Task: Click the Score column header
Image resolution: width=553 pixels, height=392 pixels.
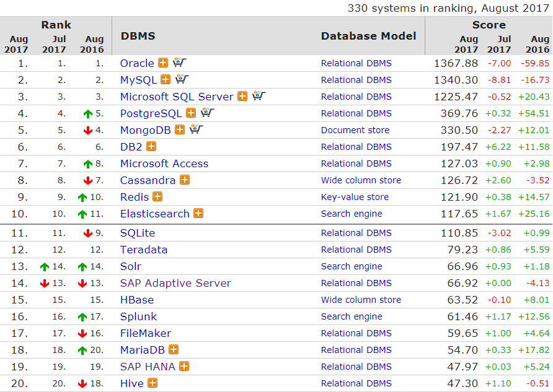Action: 489,25
